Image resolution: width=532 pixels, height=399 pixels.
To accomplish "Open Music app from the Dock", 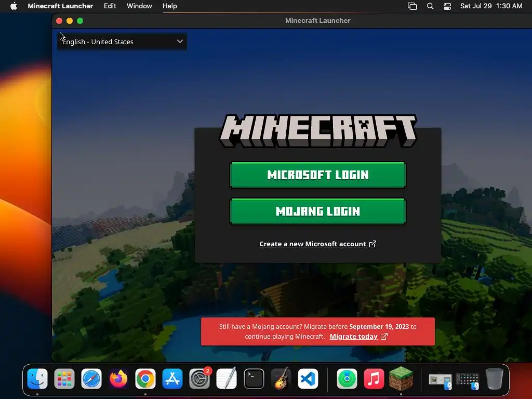I will [374, 379].
